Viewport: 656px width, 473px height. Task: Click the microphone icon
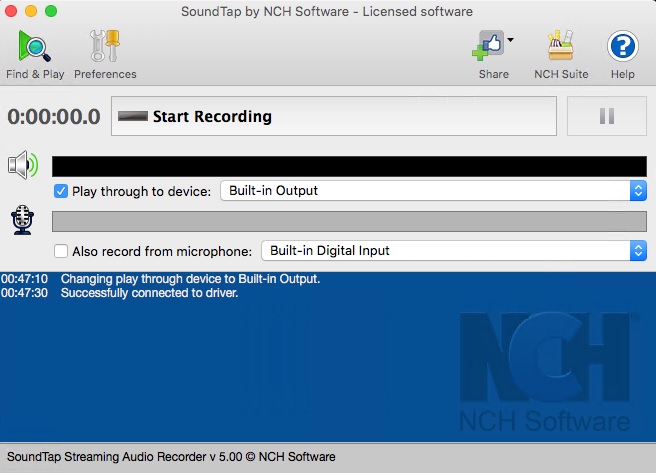(x=23, y=220)
